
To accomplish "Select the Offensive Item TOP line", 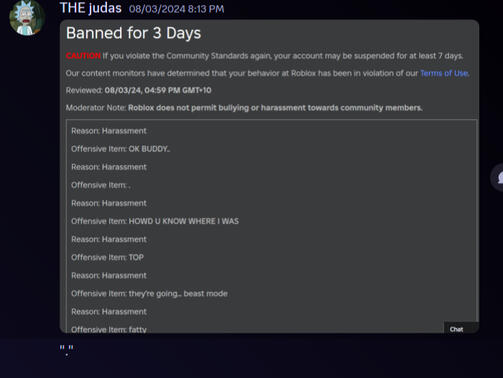I will pos(107,257).
